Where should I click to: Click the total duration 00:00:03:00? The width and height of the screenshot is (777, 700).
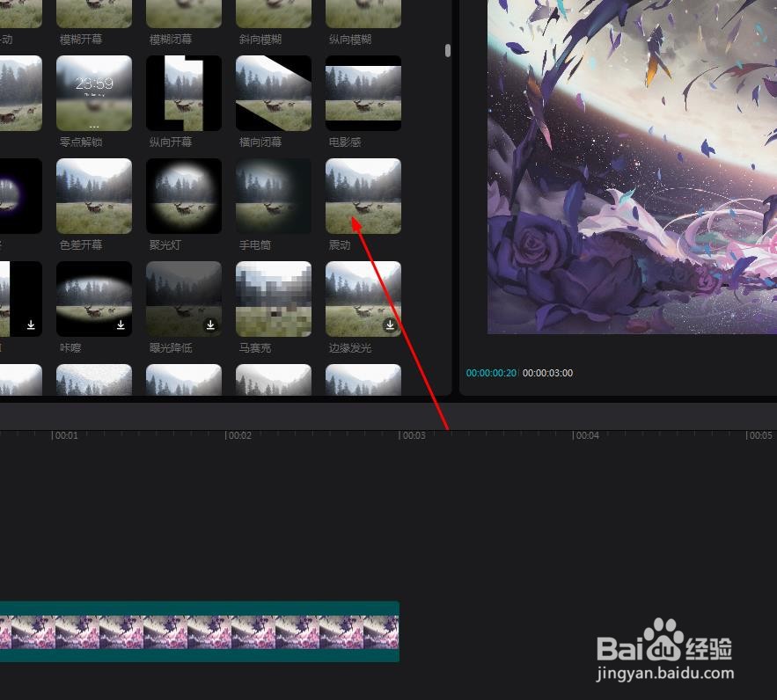pyautogui.click(x=547, y=373)
